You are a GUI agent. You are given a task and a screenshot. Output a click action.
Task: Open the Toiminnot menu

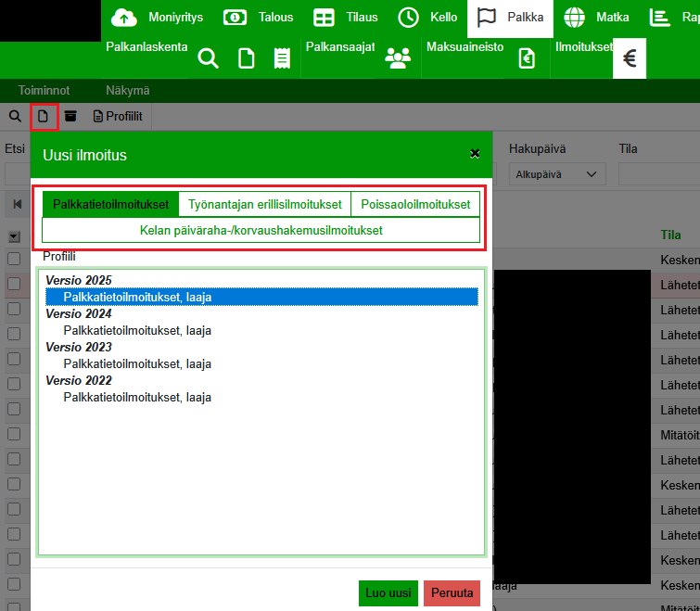click(x=44, y=91)
